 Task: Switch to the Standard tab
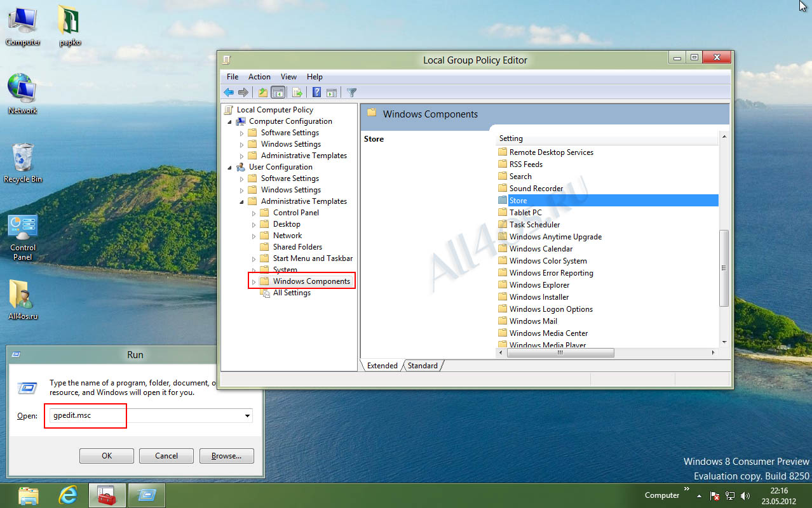[x=423, y=366]
